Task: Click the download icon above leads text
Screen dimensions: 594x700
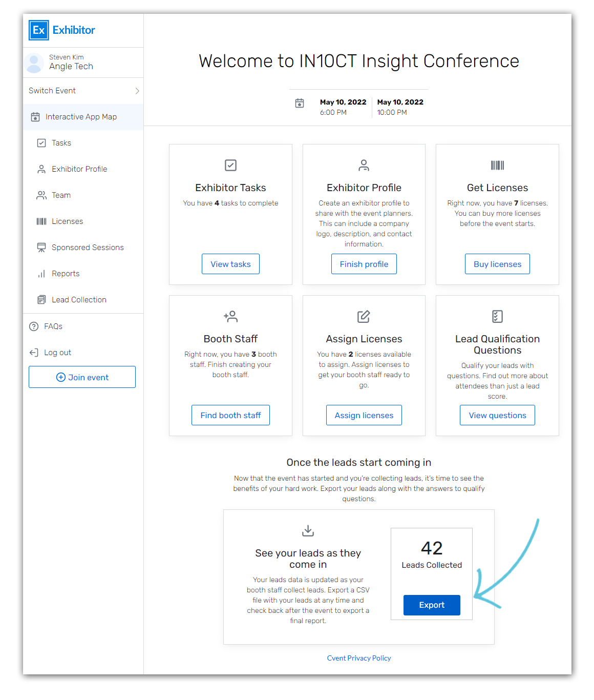Action: click(308, 530)
